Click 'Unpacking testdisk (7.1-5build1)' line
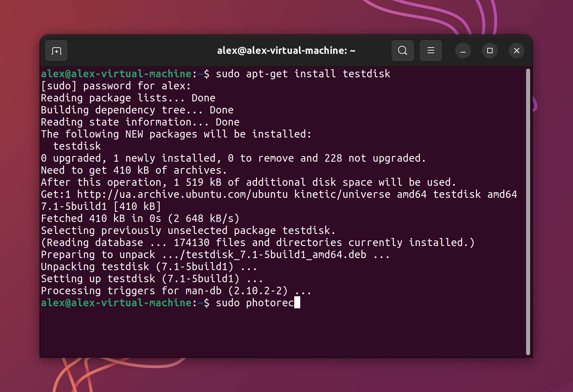Viewport: 573px width, 392px height. 149,266
